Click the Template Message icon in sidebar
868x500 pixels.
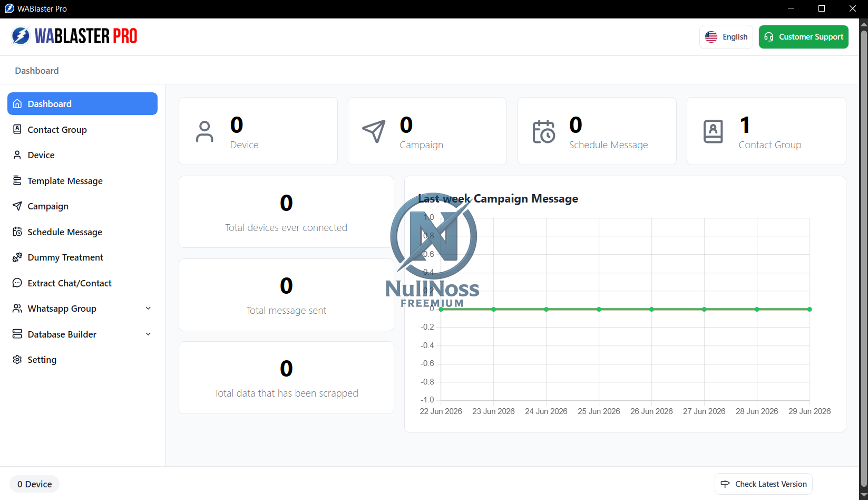point(17,180)
